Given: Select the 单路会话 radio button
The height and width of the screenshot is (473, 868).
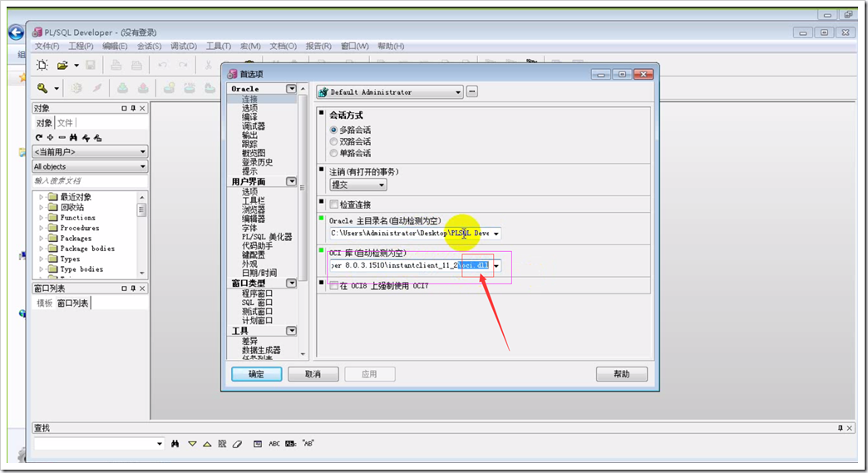Looking at the screenshot, I should pos(333,153).
